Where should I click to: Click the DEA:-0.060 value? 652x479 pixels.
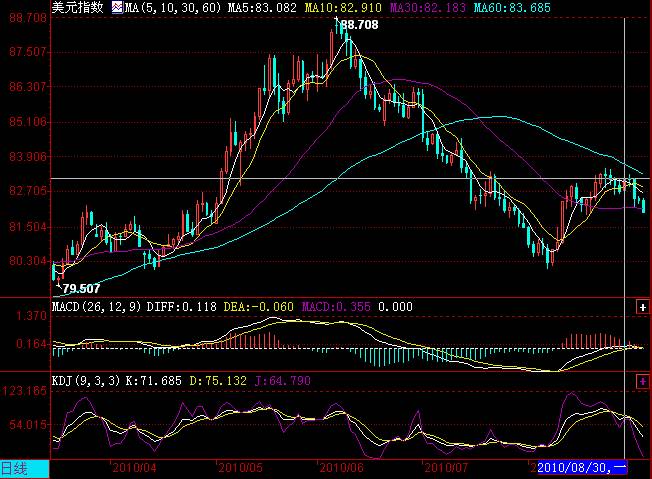(259, 307)
